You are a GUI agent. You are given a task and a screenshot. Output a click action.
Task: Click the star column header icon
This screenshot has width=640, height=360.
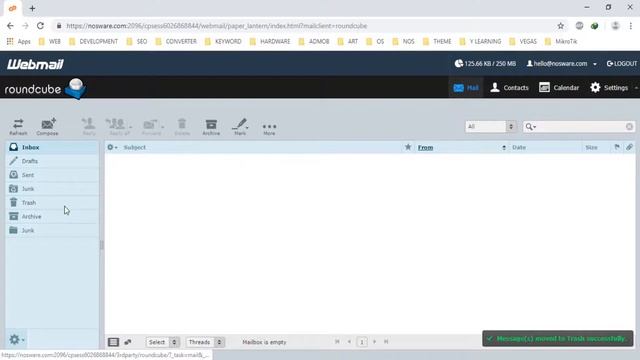click(x=408, y=147)
